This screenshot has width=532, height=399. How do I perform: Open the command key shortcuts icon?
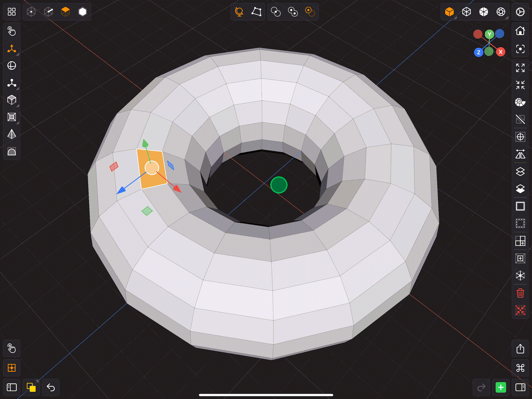520,368
